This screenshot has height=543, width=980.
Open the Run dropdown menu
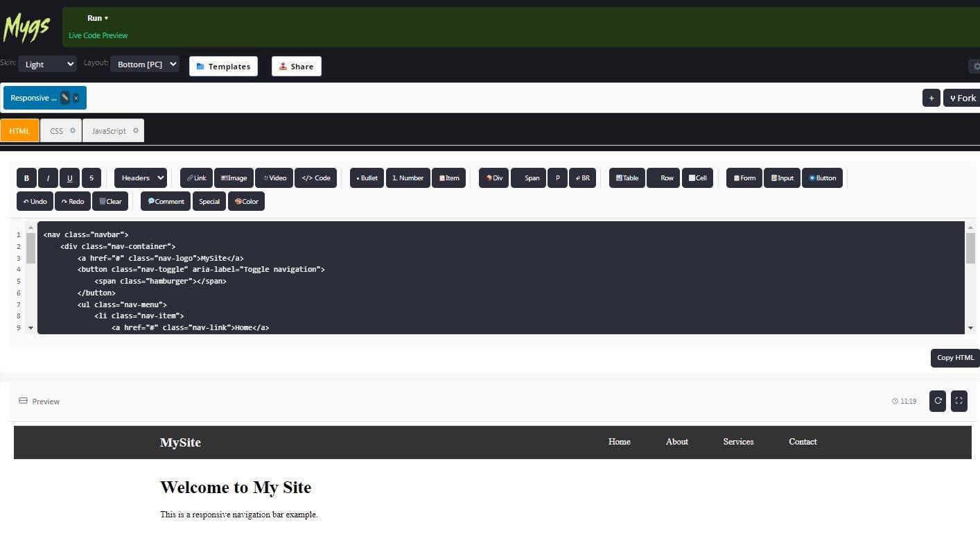coord(98,18)
